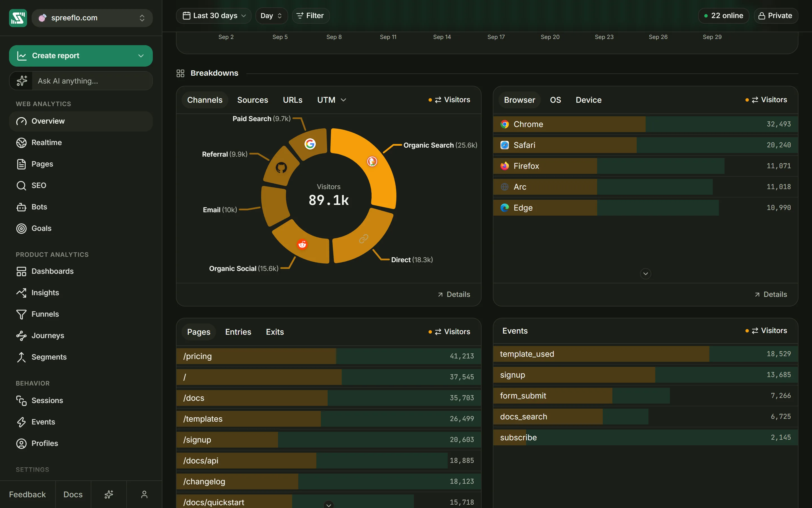Click the Google icon on donut chart
This screenshot has height=508, width=812.
point(310,144)
